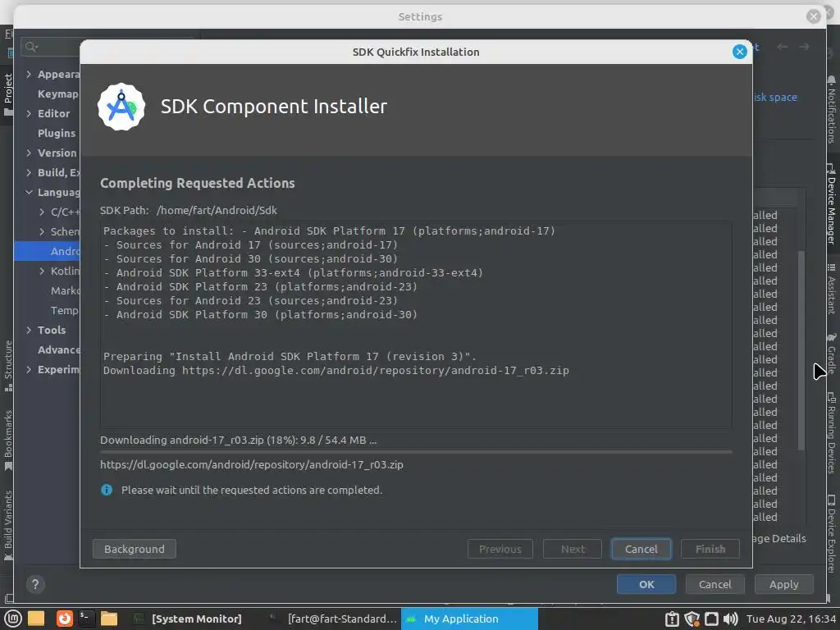Open the Gradle side panel
840x630 pixels.
(831, 354)
